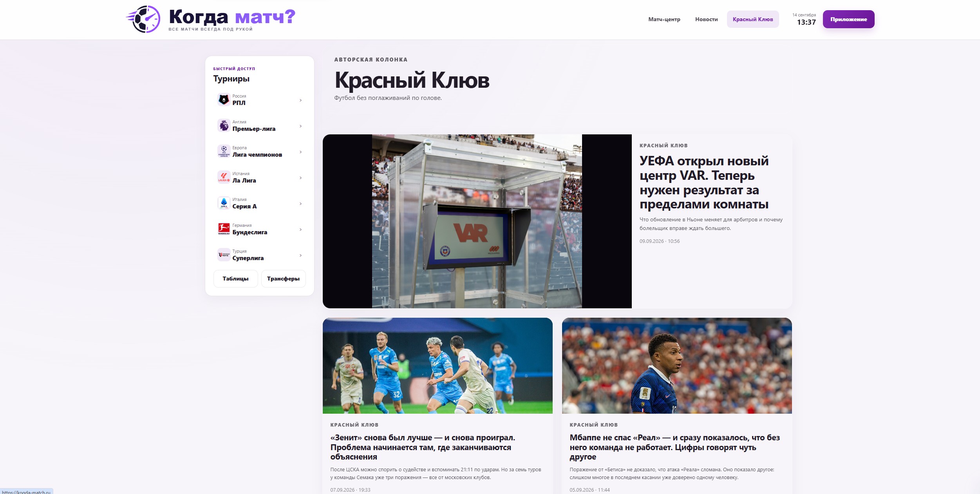Click the Champions League starball icon
This screenshot has width=980, height=494.
coord(224,152)
